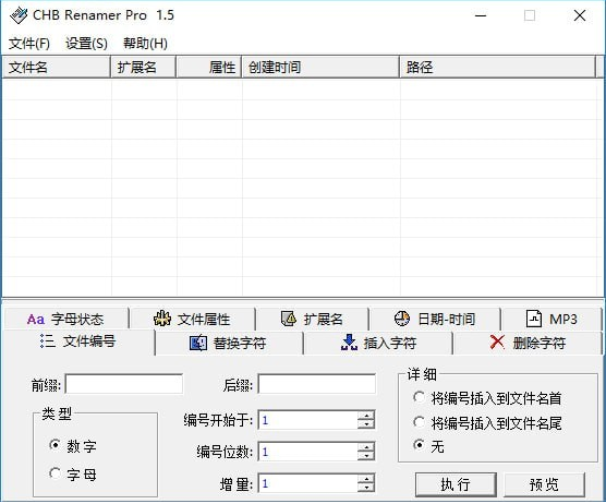Sort by the 创建时间 column header
The height and width of the screenshot is (502, 606).
321,67
